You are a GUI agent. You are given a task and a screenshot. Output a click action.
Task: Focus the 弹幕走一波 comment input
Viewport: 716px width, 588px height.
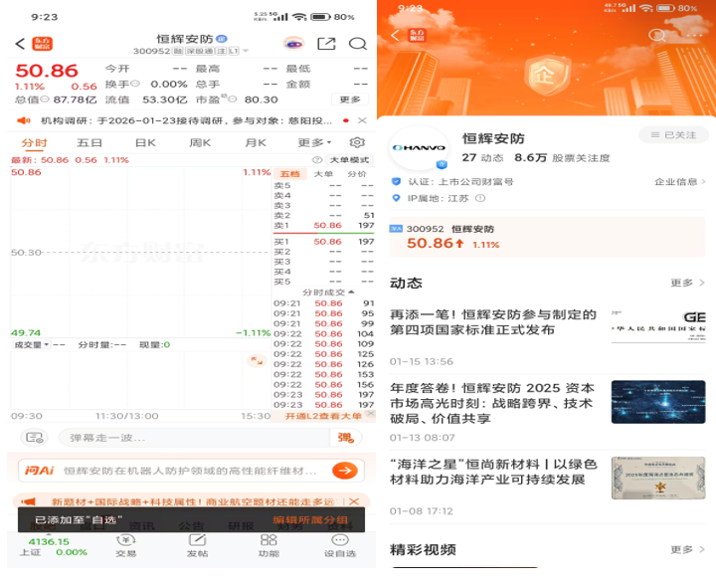194,438
